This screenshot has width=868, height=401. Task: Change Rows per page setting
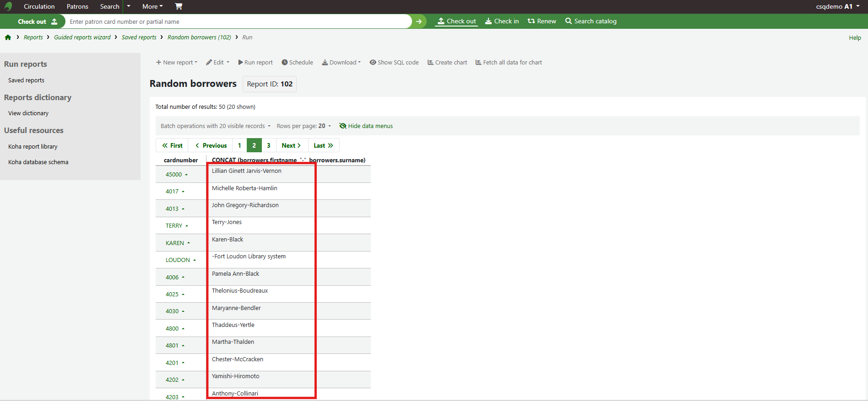click(x=304, y=126)
